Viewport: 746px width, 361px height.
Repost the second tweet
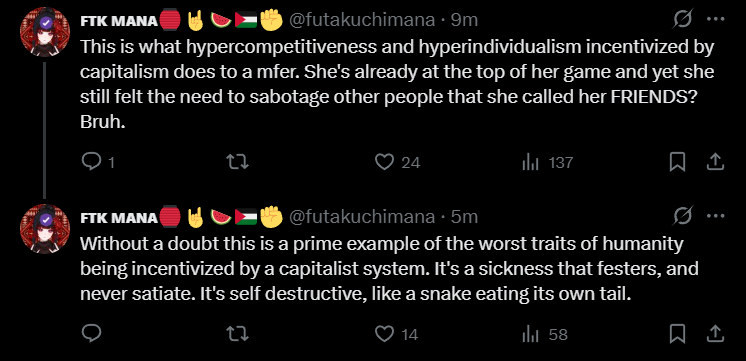[238, 334]
